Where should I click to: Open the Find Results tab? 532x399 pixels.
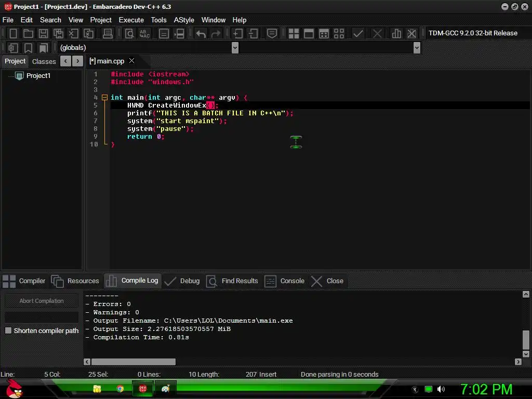232,281
